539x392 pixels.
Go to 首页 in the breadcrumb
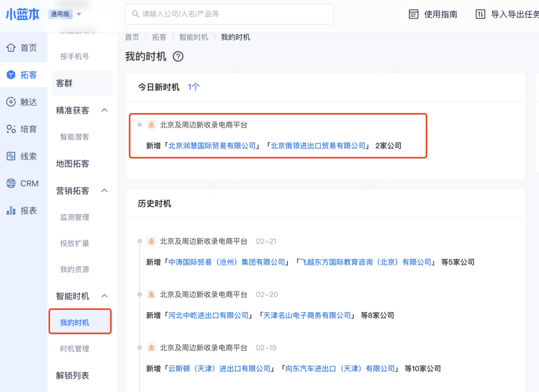[x=132, y=37]
